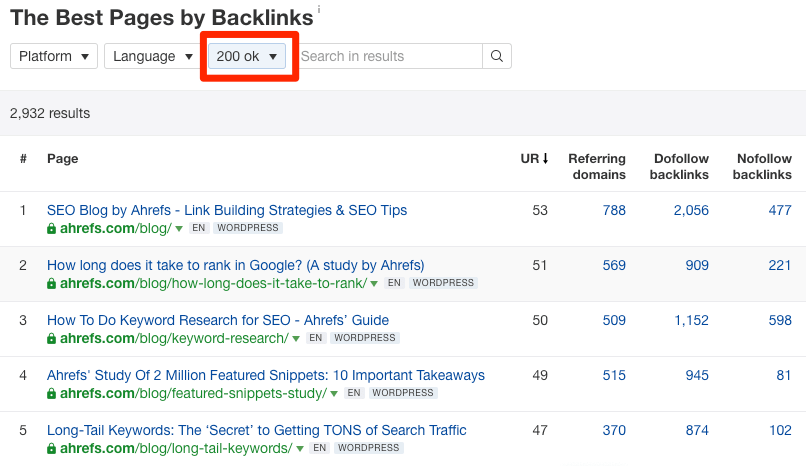Open ahrefs.com/blog/long-tail-keywords/ URL
This screenshot has width=806, height=466.
[x=176, y=448]
